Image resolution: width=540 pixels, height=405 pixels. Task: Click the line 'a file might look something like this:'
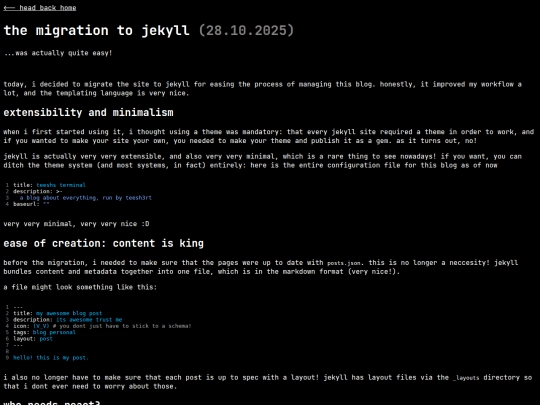(x=80, y=287)
